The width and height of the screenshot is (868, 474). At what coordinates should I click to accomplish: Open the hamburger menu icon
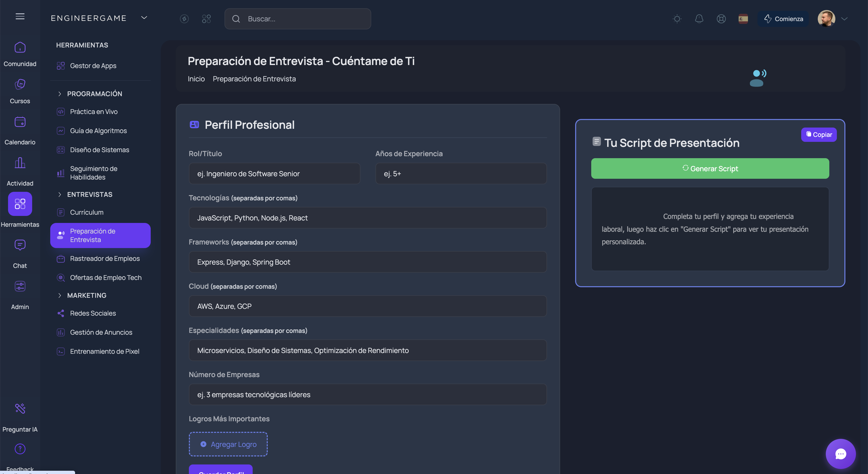click(x=20, y=16)
